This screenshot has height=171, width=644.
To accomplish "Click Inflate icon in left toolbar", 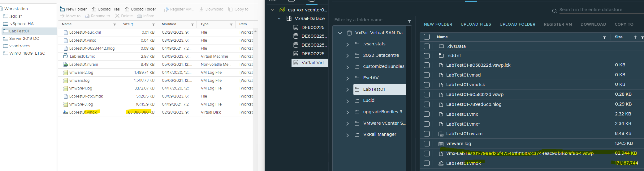I will point(140,16).
